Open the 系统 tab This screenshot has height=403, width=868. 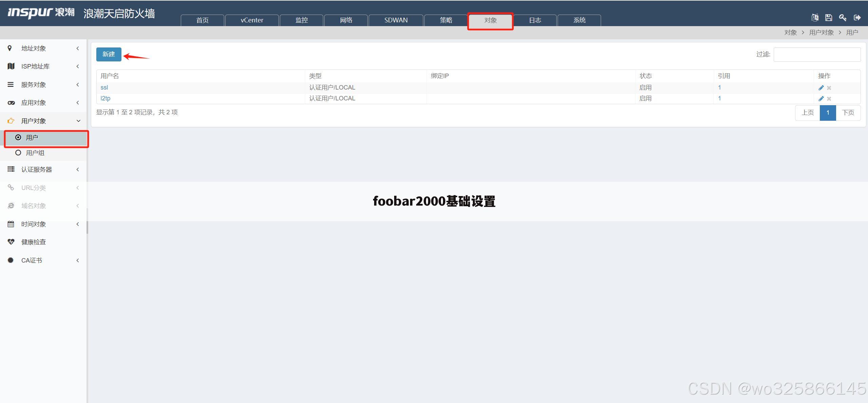[x=579, y=20]
